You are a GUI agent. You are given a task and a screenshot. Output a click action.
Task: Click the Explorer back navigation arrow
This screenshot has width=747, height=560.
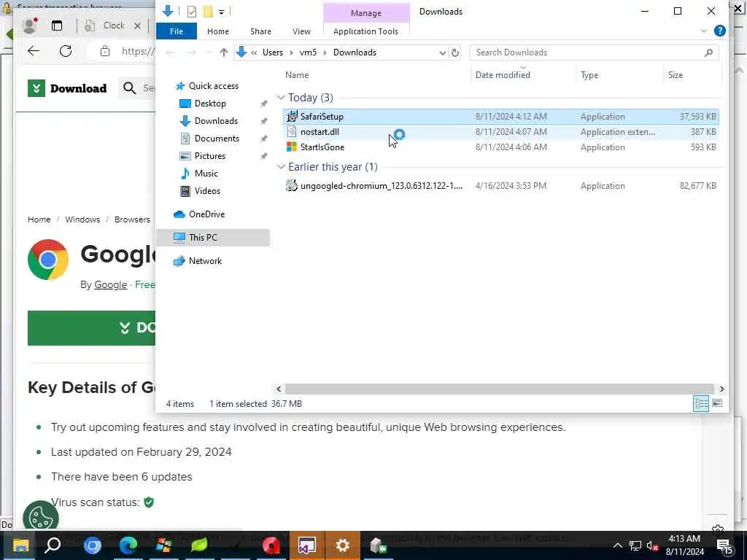point(171,52)
